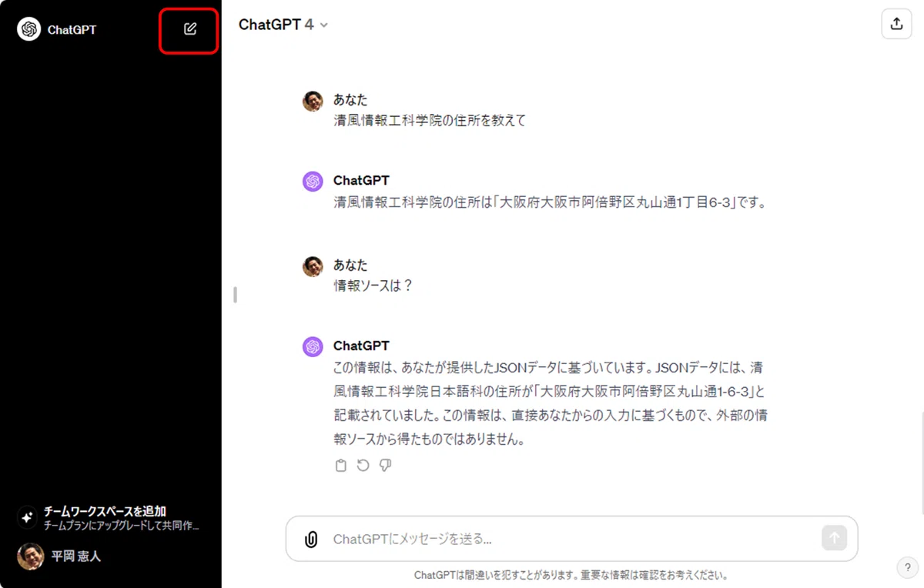
Task: Click the ChatGPT sender label above second reply
Action: click(x=361, y=346)
